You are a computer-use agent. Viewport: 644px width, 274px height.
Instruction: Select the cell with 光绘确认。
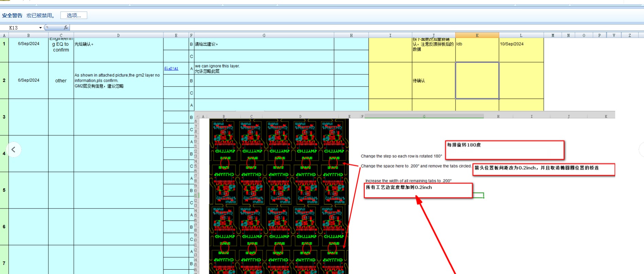pos(119,50)
